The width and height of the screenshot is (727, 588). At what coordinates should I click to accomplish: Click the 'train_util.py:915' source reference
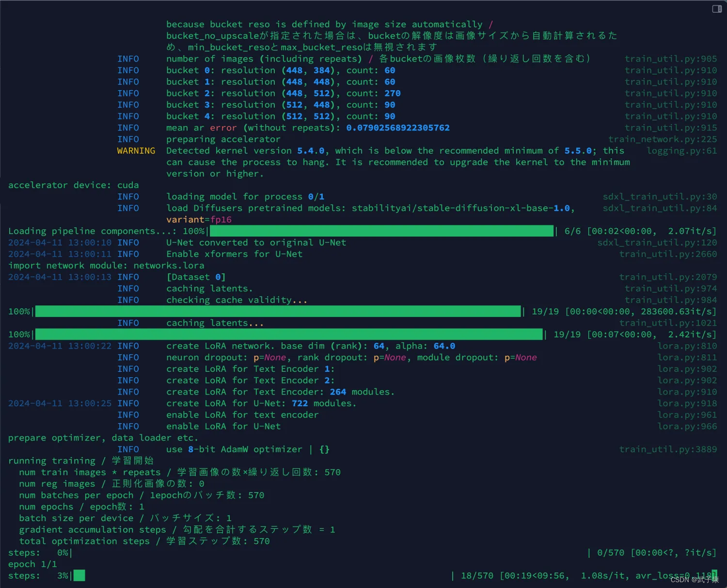click(671, 127)
